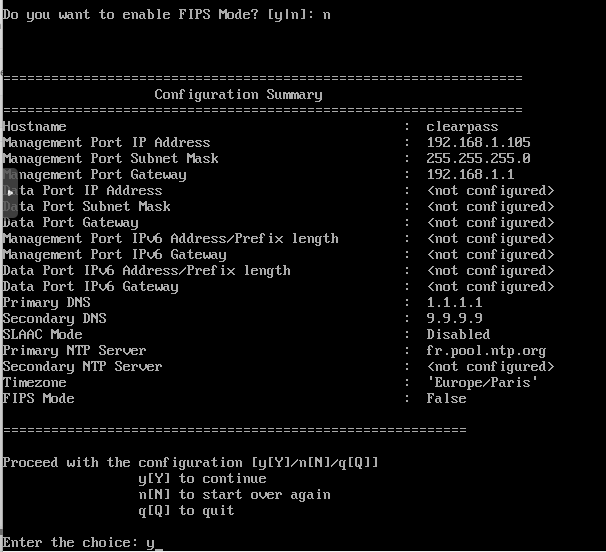This screenshot has width=606, height=552.
Task: Click the Configuration Summary heading
Action: (x=238, y=95)
